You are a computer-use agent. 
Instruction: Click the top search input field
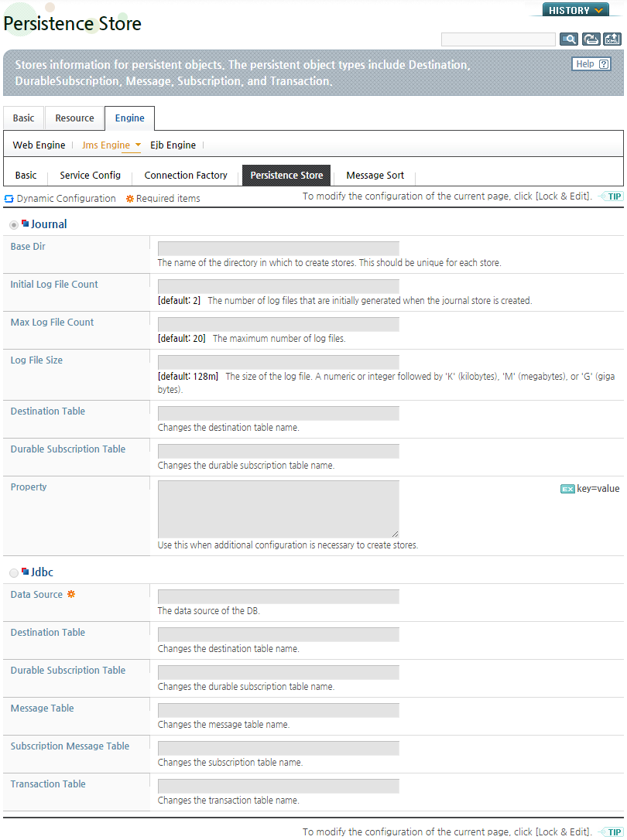click(499, 39)
